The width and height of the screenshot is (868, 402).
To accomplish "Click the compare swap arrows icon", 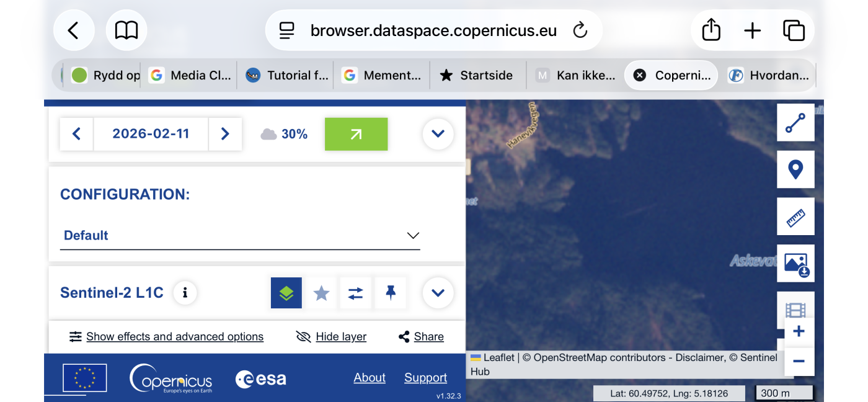I will pos(356,293).
